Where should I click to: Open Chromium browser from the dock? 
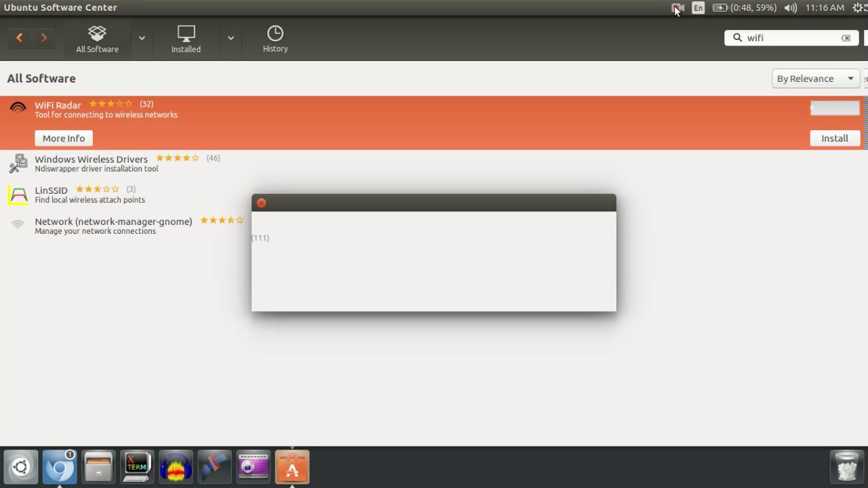(60, 467)
